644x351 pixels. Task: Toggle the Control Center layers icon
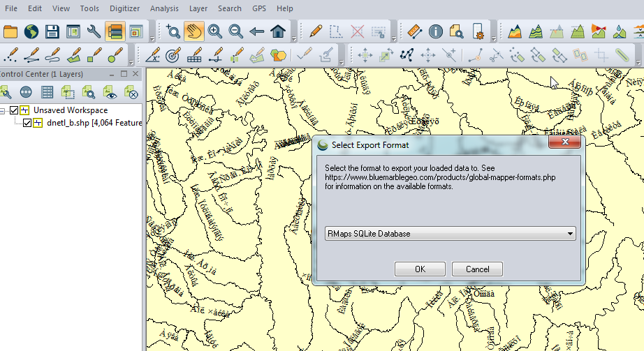pyautogui.click(x=115, y=31)
